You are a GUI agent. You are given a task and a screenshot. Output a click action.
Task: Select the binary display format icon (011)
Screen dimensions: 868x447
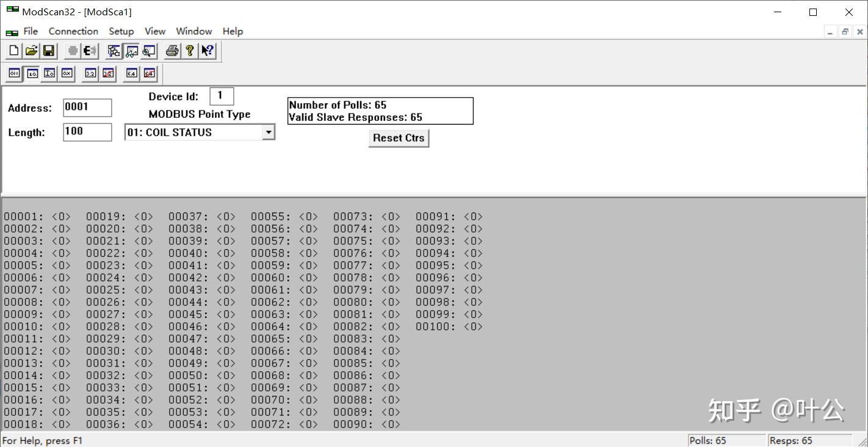pos(14,73)
